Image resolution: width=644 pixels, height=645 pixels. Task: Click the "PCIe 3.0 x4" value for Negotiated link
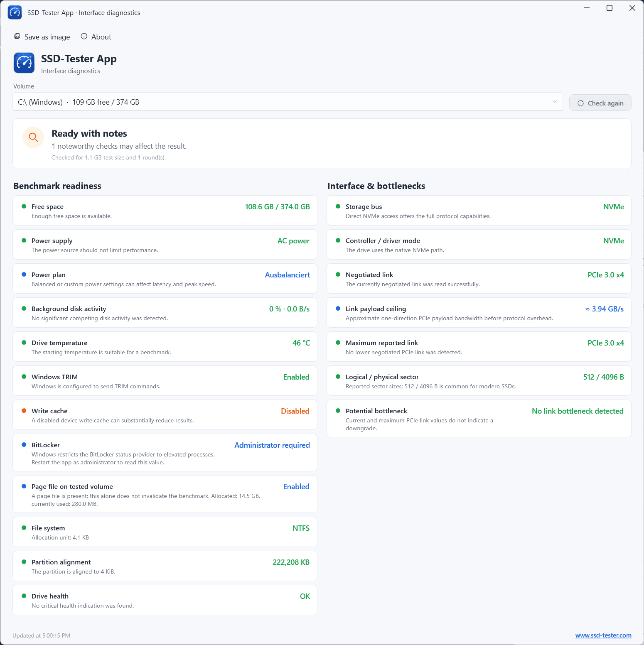click(606, 275)
